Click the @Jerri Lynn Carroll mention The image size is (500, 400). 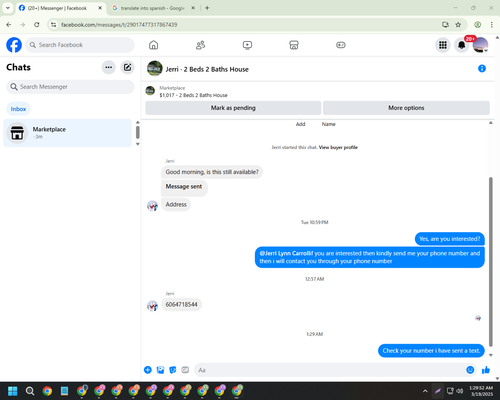[x=285, y=253]
